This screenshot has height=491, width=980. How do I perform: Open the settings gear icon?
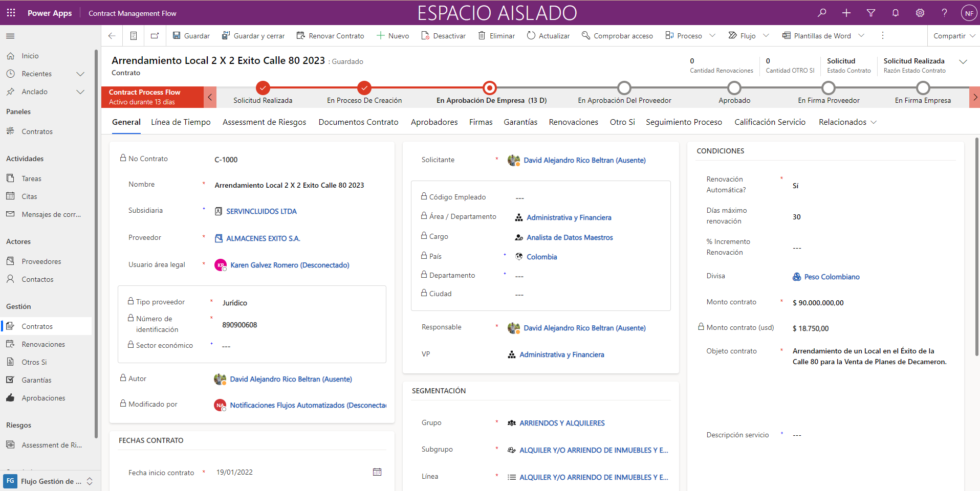920,13
